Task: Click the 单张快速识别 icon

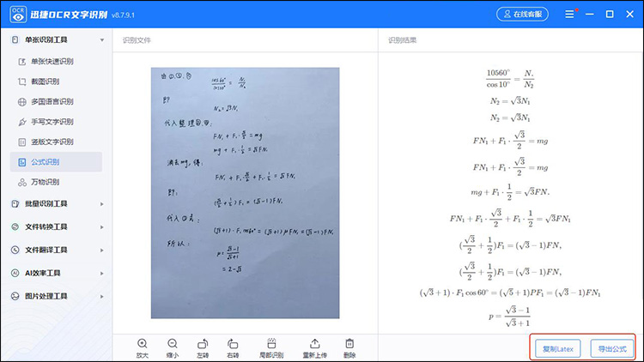Action: pos(22,62)
